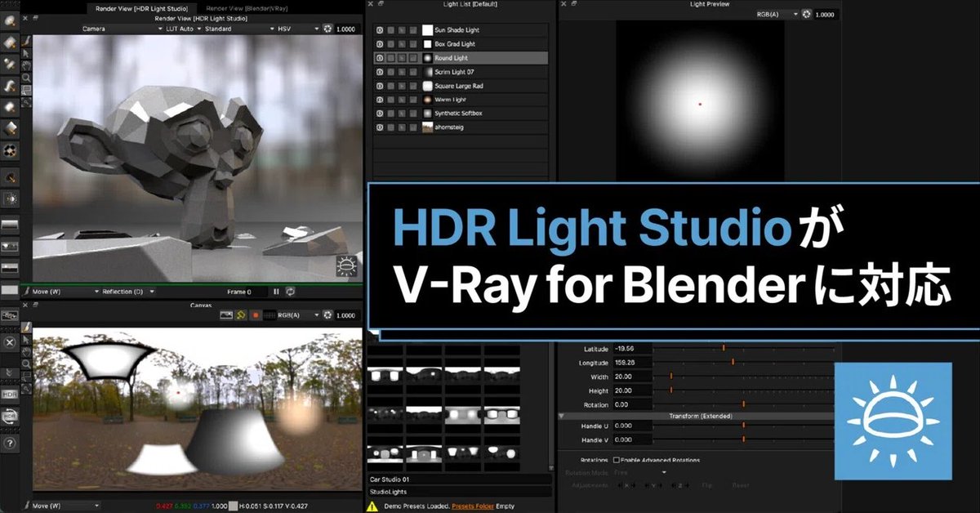Open the Camera dropdown in Render View
980x513 pixels.
click(x=122, y=29)
